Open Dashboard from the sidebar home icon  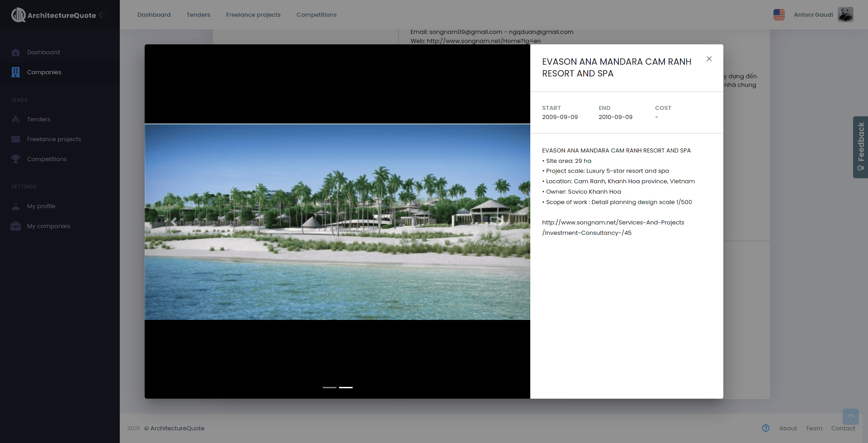(16, 52)
